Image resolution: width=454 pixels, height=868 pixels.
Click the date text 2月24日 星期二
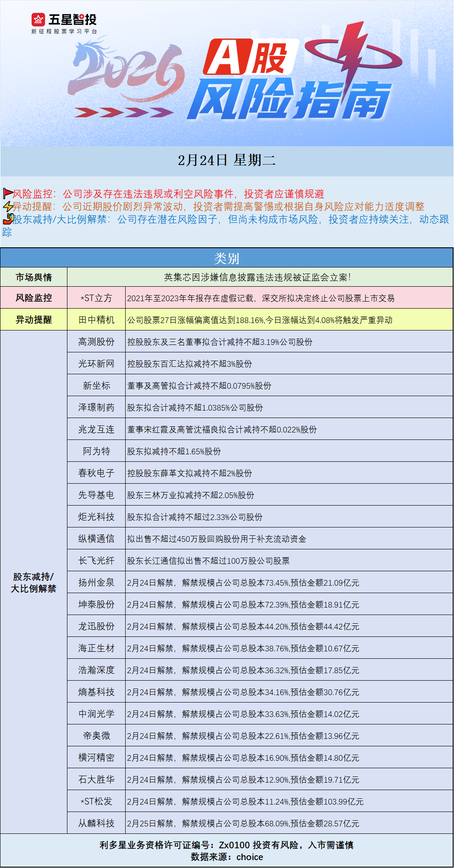(227, 161)
